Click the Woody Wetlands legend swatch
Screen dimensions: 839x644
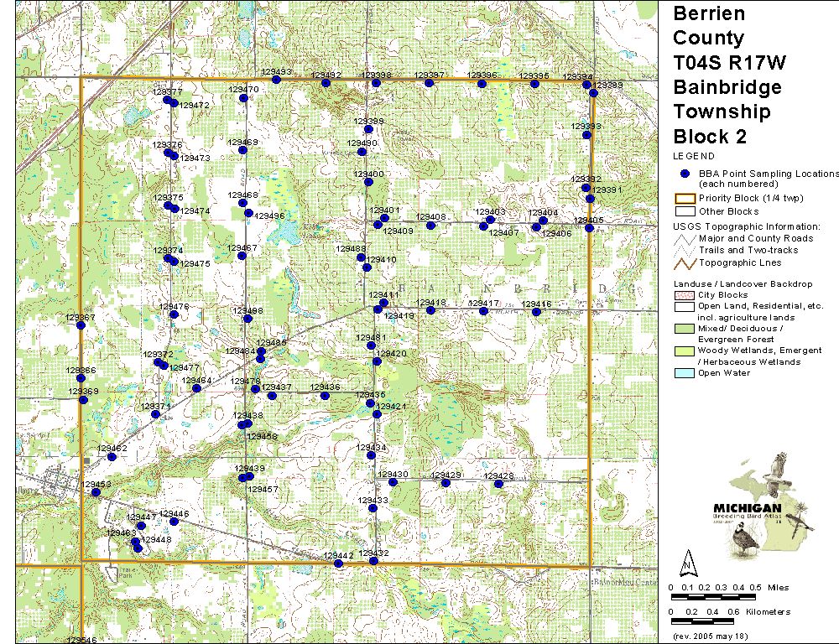685,351
